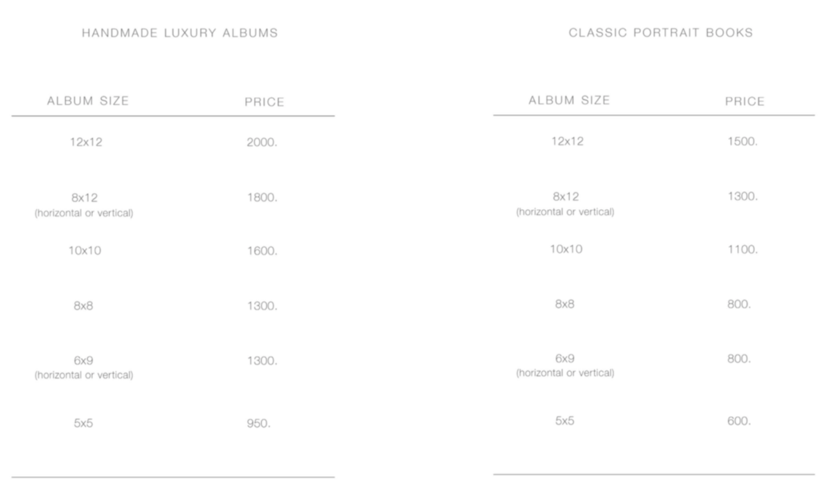Select the luxury 6x9 album size
Image resolution: width=831 pixels, height=504 pixels.
83,361
